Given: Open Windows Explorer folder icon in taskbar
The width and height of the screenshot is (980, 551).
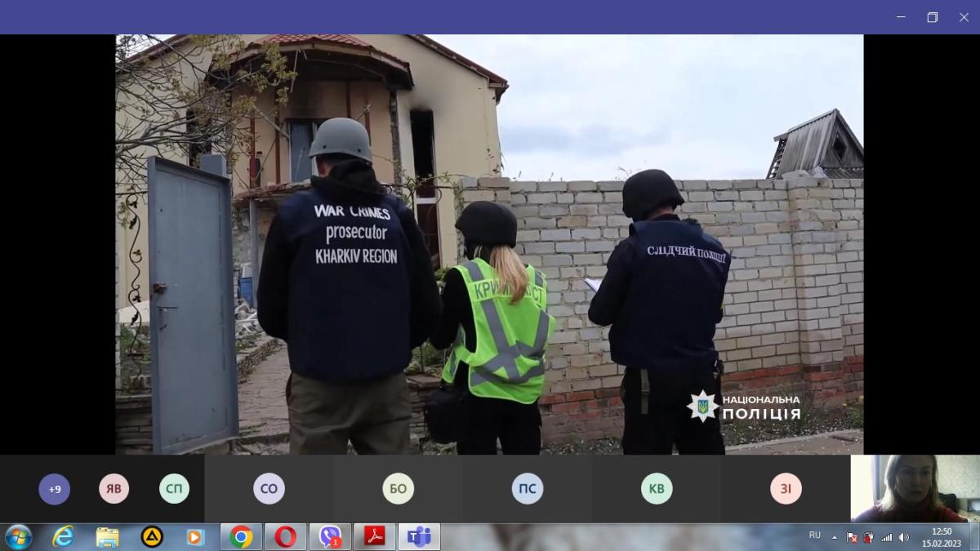Looking at the screenshot, I should point(107,536).
